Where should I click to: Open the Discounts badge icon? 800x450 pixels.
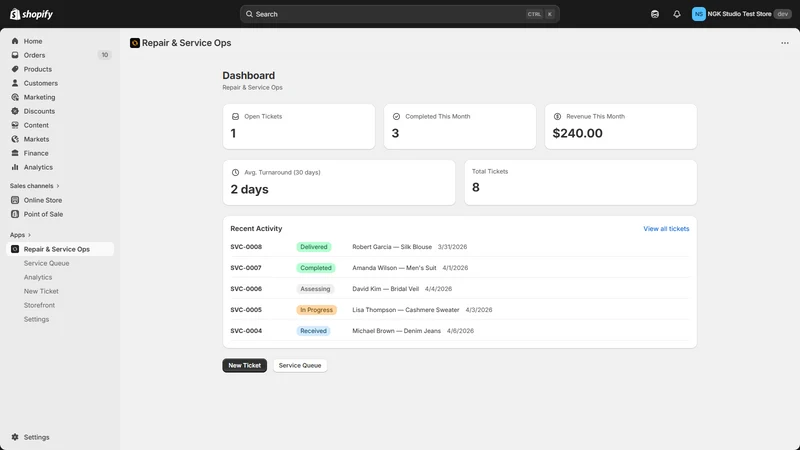(x=15, y=111)
